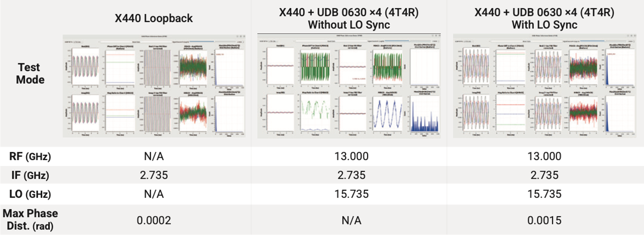644x235 pixels.
Task: Adjust the signal source frequency slider in the Loopback window
Action: coord(213,41)
